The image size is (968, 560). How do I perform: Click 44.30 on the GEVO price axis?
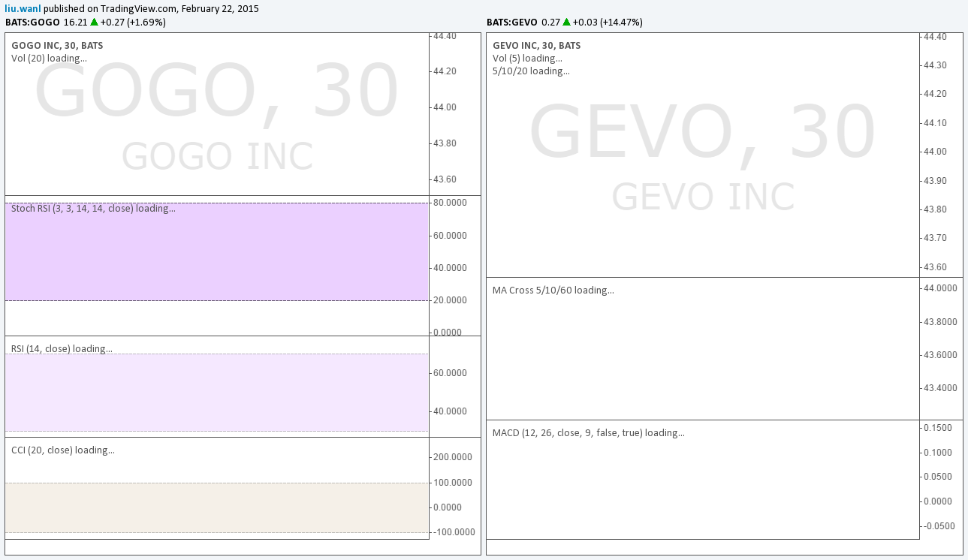click(x=935, y=65)
